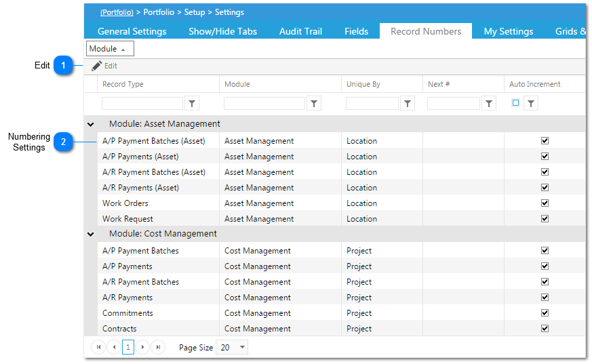The height and width of the screenshot is (364, 592).
Task: Open the Unique By column filter icon
Action: (408, 104)
